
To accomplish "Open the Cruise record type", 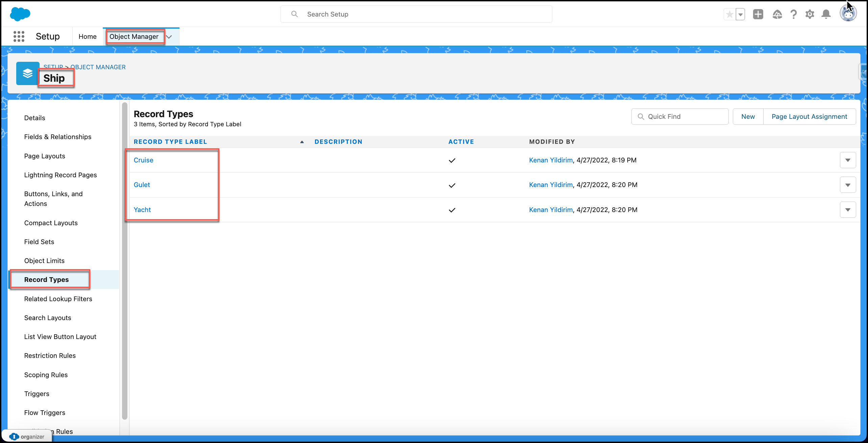I will point(143,160).
